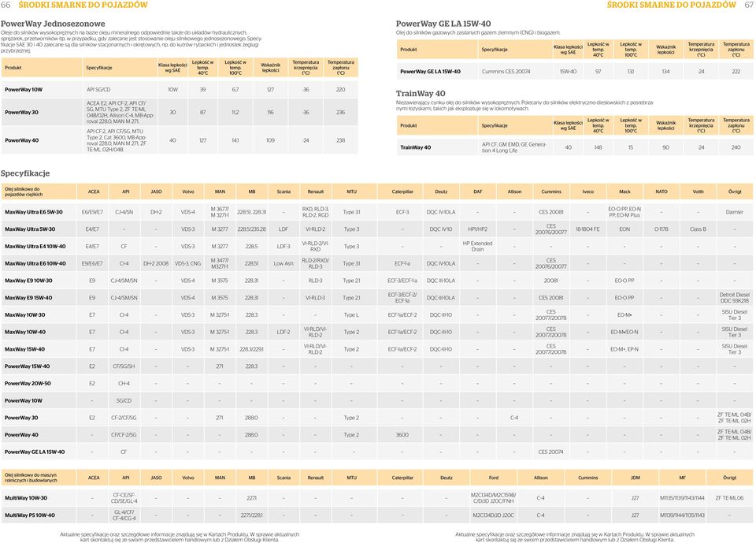Select the 'MultiWay PS 10W-40' row label
Screen dimensions: 756x543
(x=30, y=515)
